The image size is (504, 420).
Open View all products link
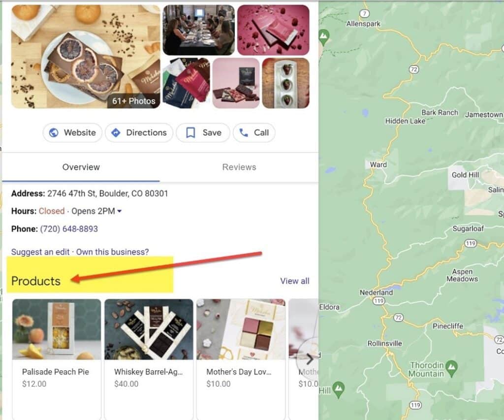[295, 281]
